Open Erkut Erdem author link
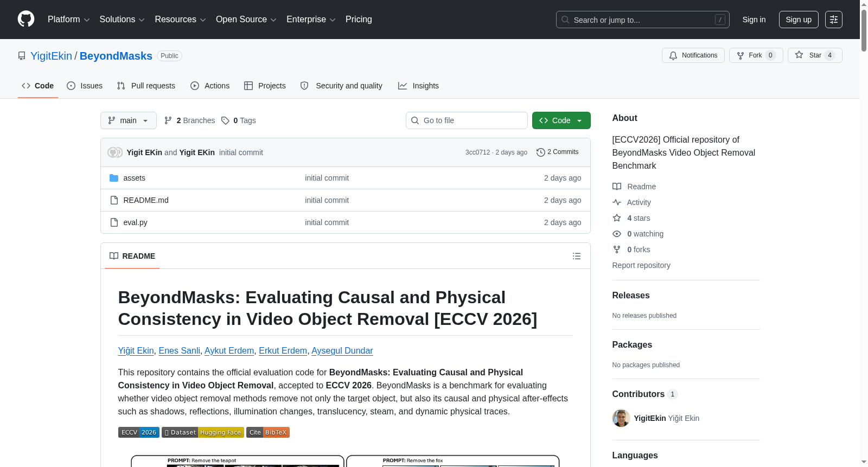The image size is (868, 467). click(283, 350)
